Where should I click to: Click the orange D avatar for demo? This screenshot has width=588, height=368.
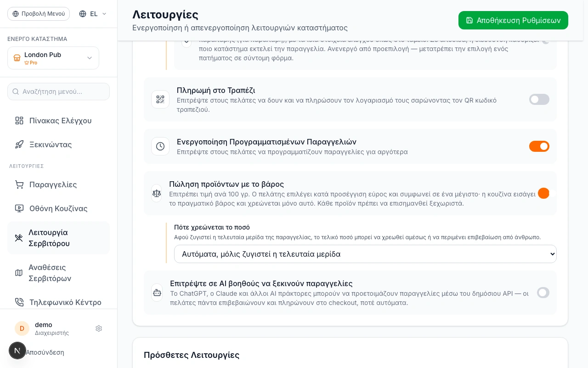[x=22, y=328]
